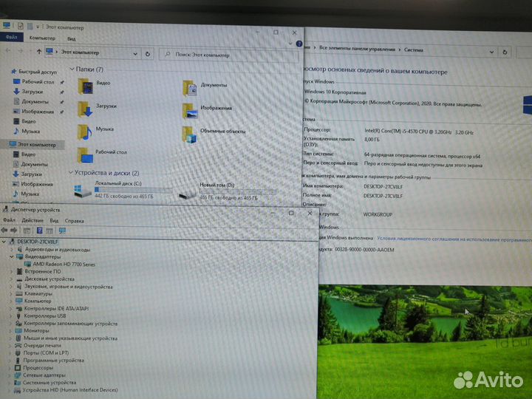The width and height of the screenshot is (532, 399).
Task: Open the Загрузки folder in Папки section
Action: [x=85, y=109]
